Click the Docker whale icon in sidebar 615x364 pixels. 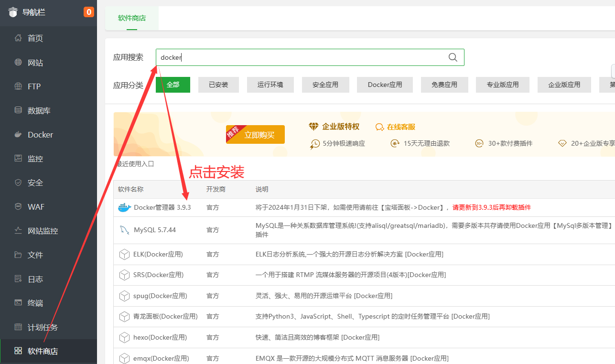(x=18, y=134)
